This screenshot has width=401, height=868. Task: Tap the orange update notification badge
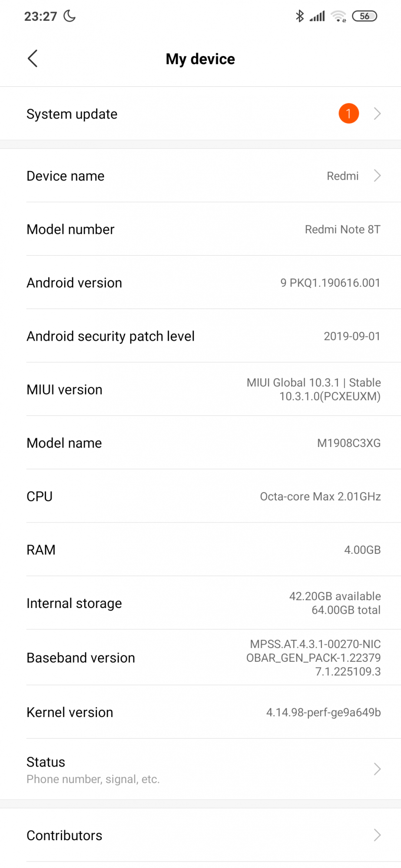(x=348, y=114)
